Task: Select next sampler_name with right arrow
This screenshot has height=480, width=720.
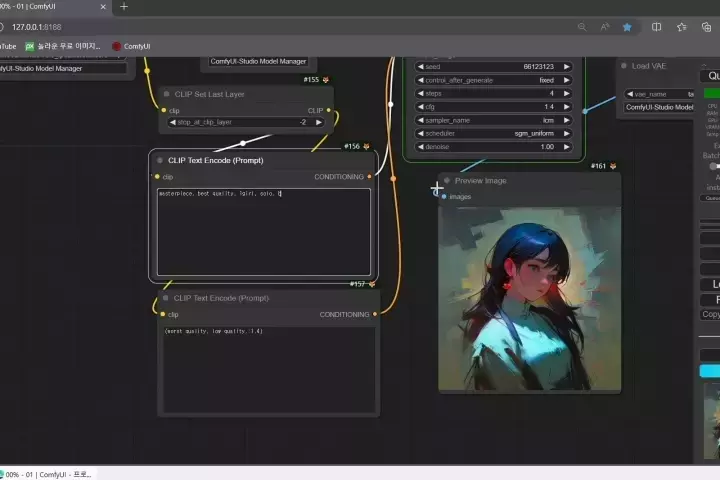Action: click(567, 120)
